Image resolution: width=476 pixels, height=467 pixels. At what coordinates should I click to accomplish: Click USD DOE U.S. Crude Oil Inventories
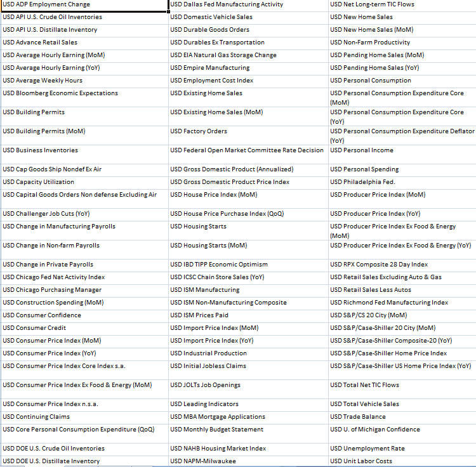[x=84, y=449]
